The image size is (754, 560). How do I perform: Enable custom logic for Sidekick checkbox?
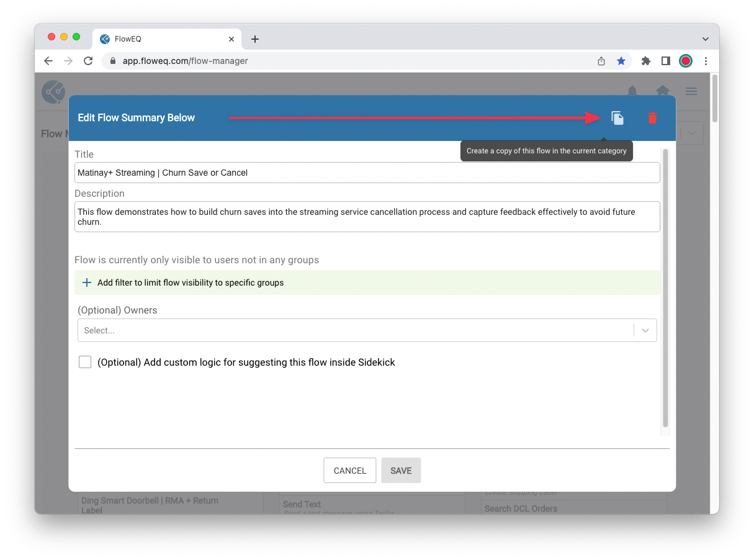tap(85, 362)
